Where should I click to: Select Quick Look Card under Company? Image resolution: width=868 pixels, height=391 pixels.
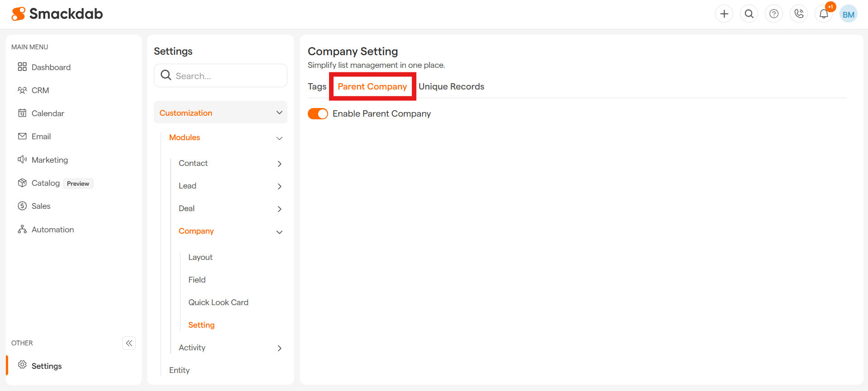218,302
